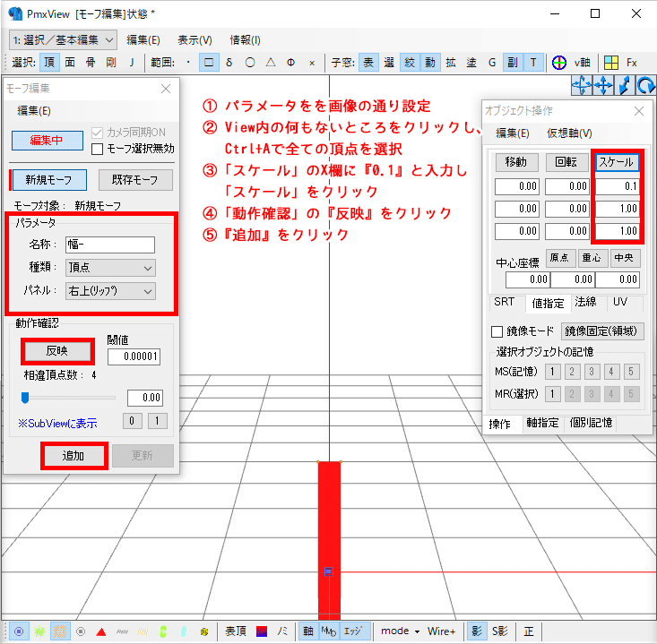657x644 pixels.
Task: Click 追加 button
Action: pyautogui.click(x=73, y=456)
